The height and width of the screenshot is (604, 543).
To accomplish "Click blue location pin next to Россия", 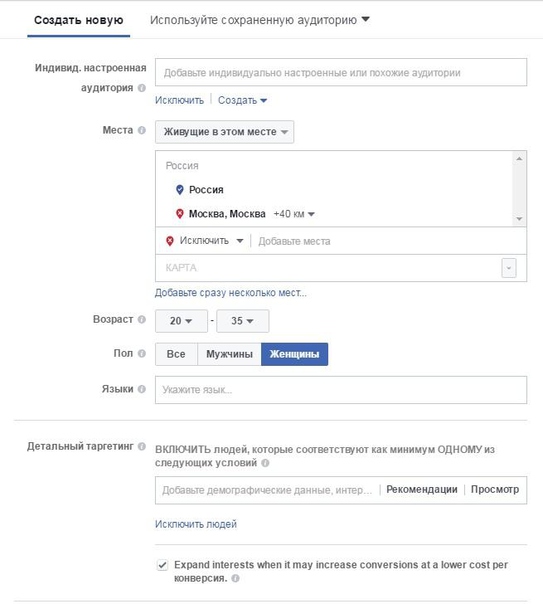I will click(179, 190).
